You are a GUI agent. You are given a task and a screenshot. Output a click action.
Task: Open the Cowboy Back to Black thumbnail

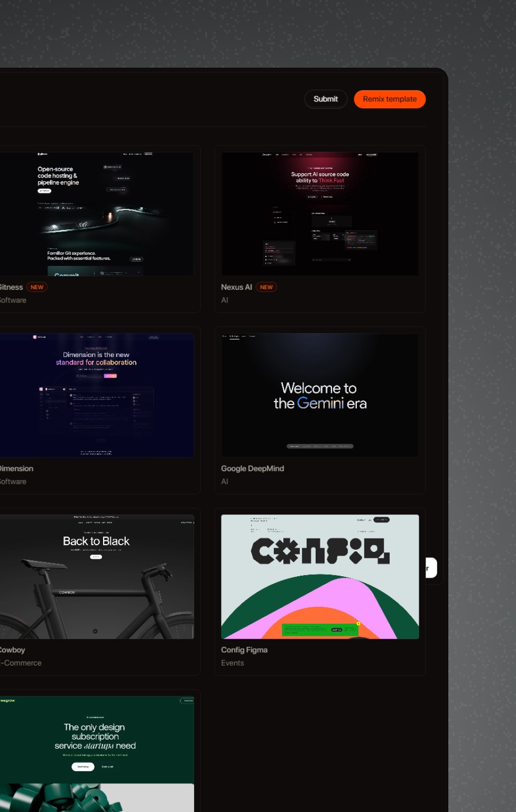pyautogui.click(x=97, y=577)
